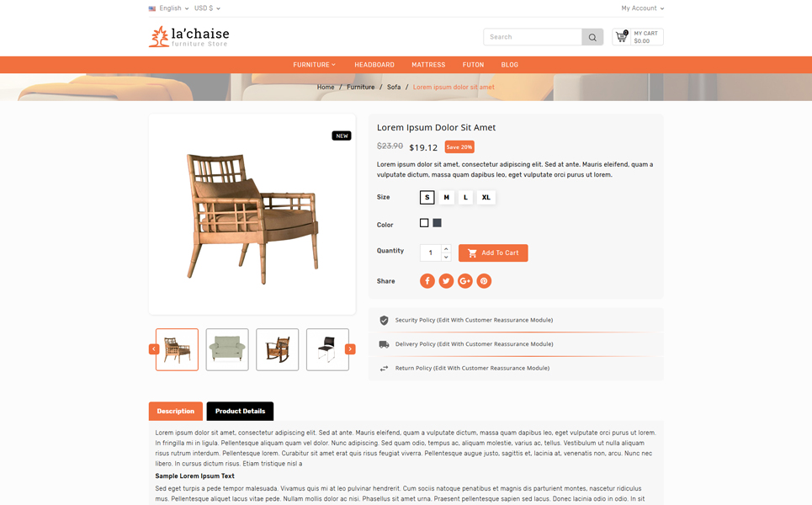Go to Furniture breadcrumb link
Viewport: 812px width, 505px height.
coord(360,87)
